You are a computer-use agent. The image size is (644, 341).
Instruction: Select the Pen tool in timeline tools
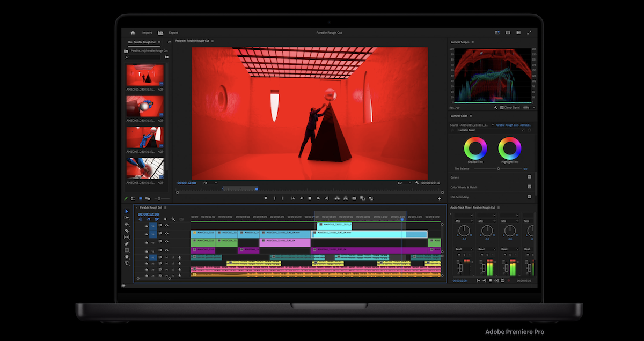tap(127, 244)
